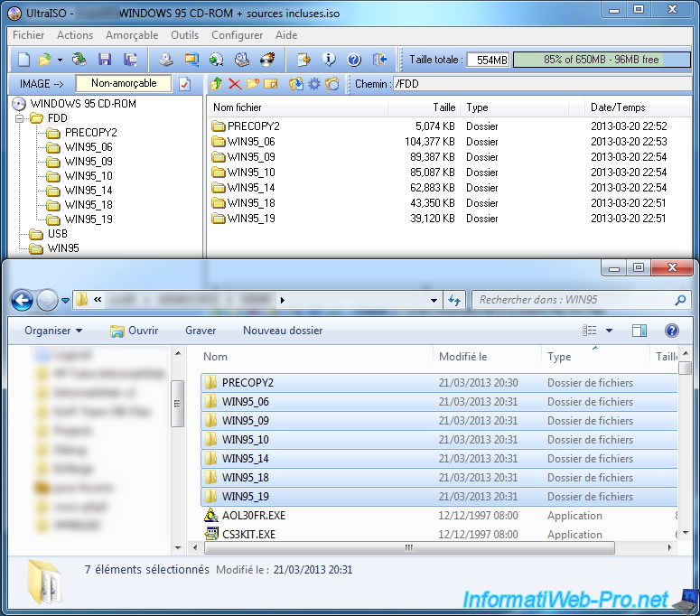Click the Extract files icon
The height and width of the screenshot is (616, 700).
295,84
